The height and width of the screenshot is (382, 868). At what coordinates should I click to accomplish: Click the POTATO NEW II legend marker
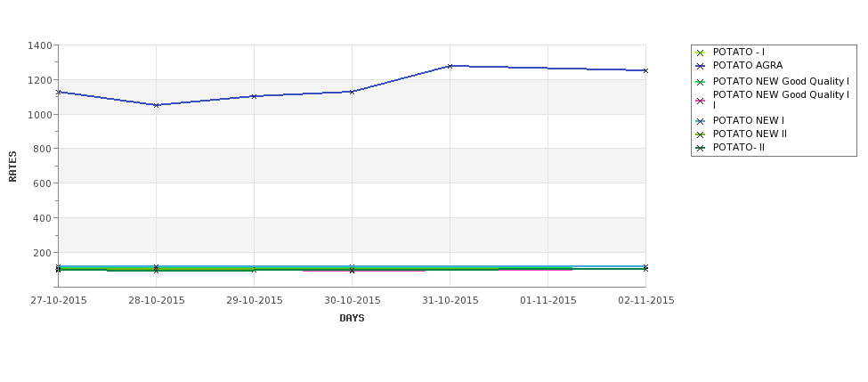click(701, 134)
